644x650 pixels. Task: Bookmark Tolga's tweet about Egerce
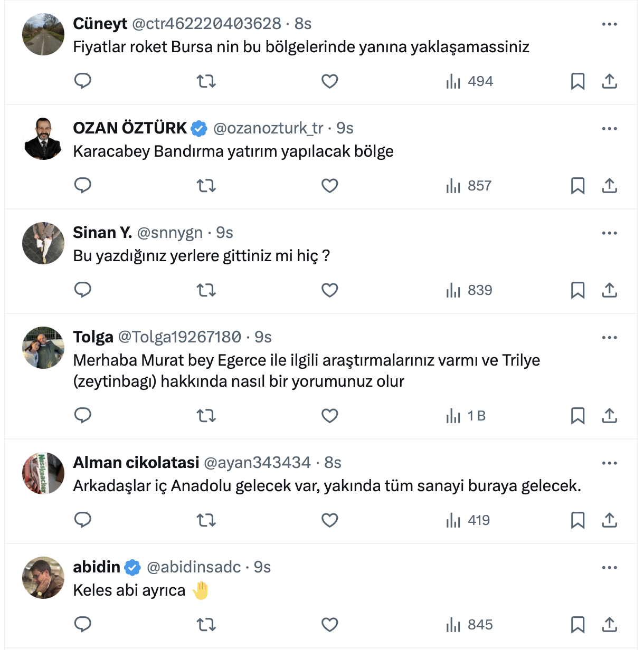(577, 416)
